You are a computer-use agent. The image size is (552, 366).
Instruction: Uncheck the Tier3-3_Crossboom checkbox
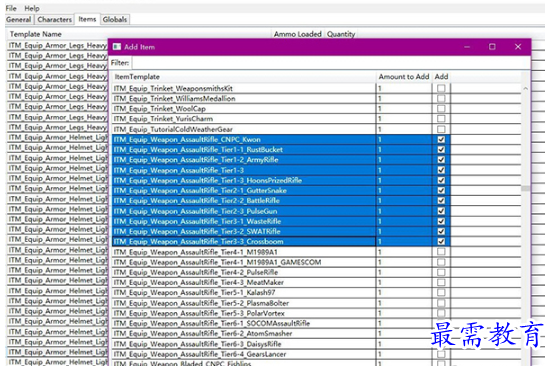(x=441, y=241)
